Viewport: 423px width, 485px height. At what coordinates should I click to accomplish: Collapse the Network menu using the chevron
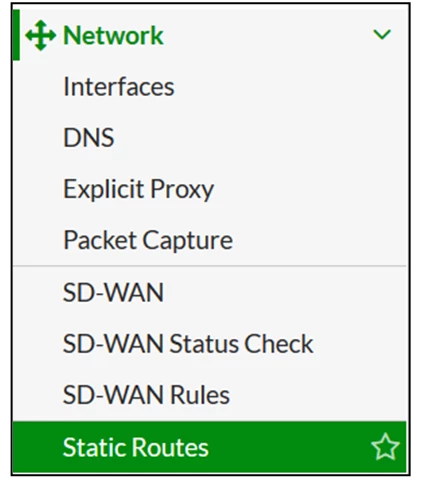coord(382,34)
